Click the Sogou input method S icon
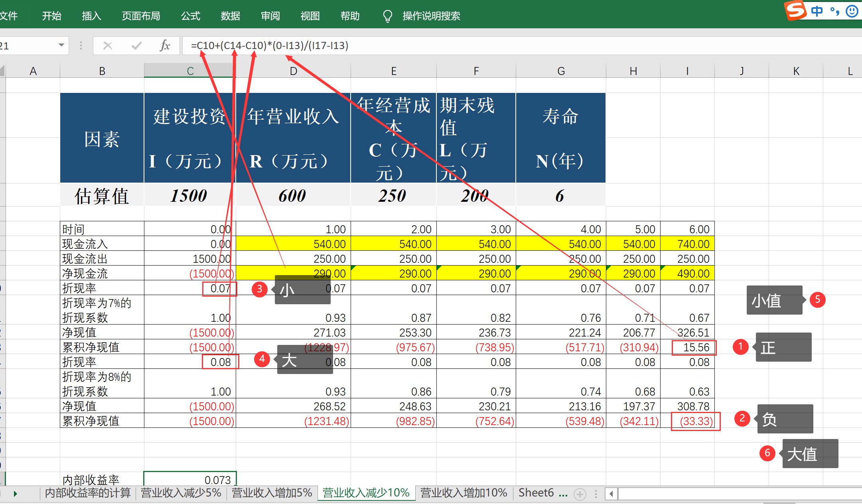The width and height of the screenshot is (862, 504). (795, 10)
